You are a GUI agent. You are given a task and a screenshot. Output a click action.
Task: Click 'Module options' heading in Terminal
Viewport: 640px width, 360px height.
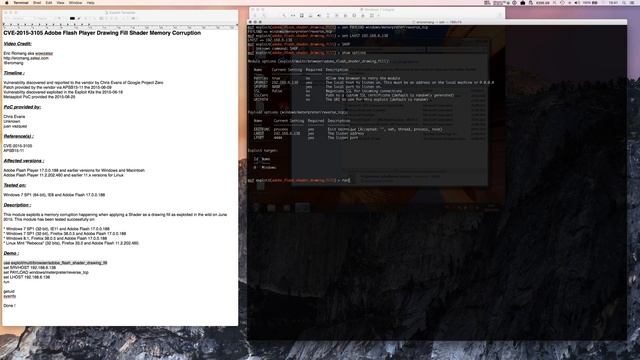point(319,61)
